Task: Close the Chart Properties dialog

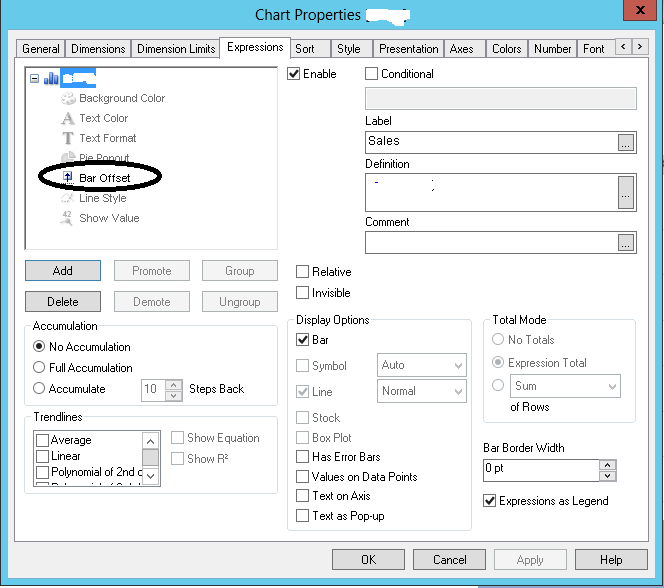Action: pyautogui.click(x=640, y=10)
